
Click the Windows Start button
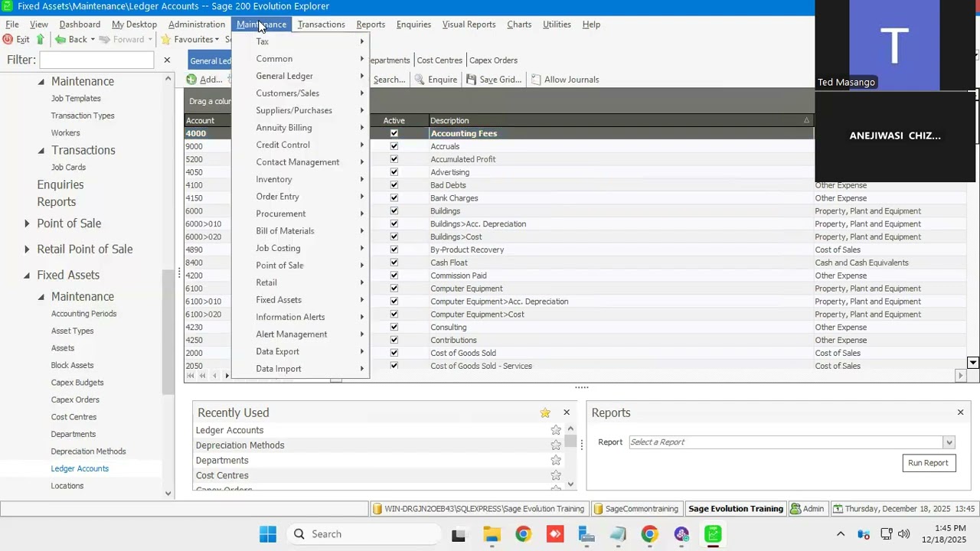(x=267, y=534)
